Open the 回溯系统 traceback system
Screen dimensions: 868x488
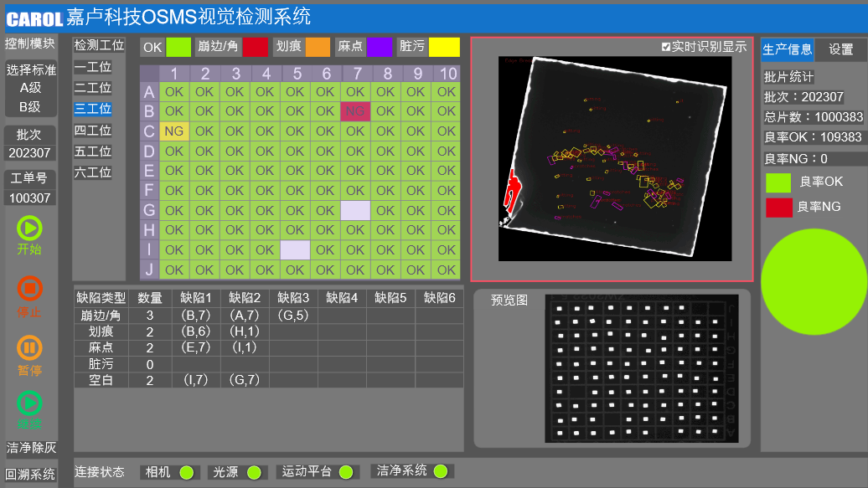tap(30, 475)
